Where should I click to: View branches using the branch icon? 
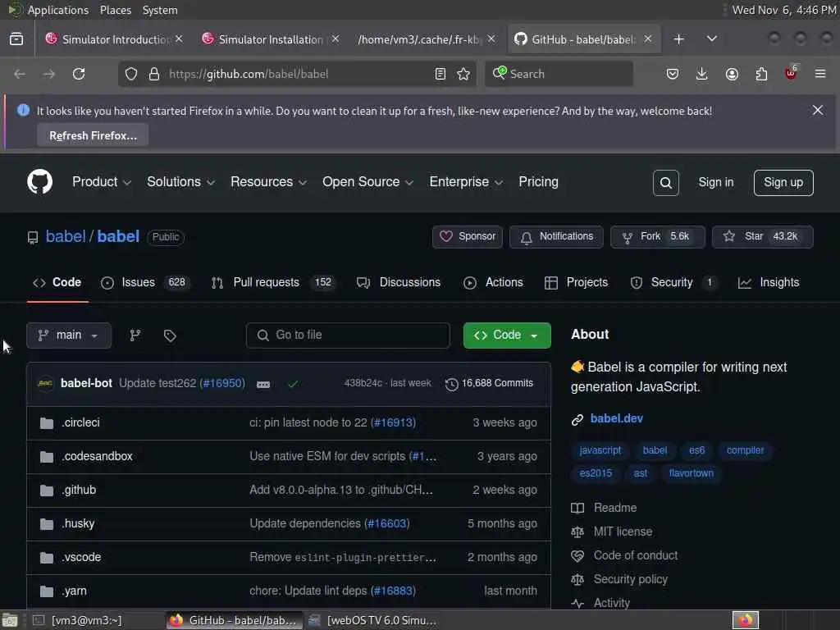135,336
